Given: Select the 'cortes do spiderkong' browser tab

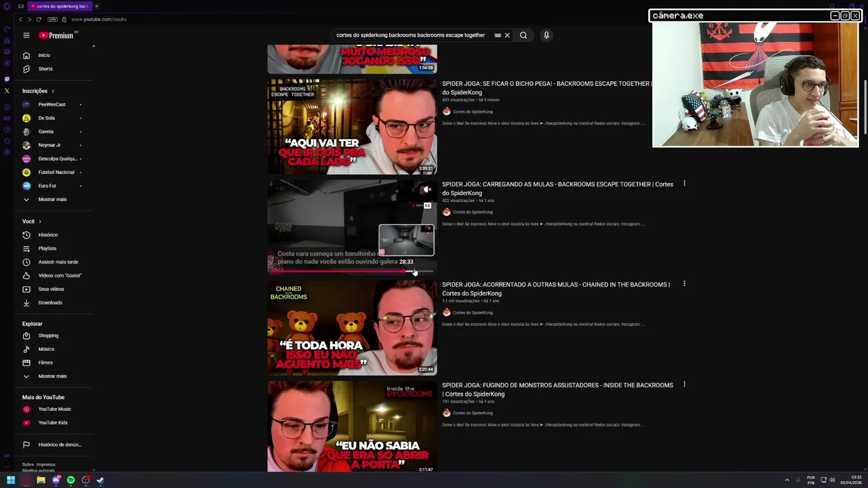Looking at the screenshot, I should [61, 6].
